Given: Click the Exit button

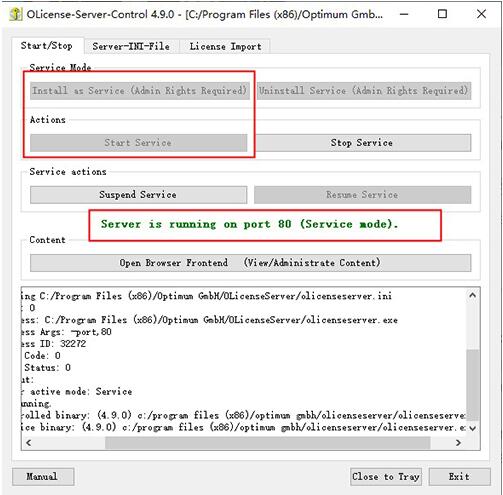Looking at the screenshot, I should tap(459, 477).
